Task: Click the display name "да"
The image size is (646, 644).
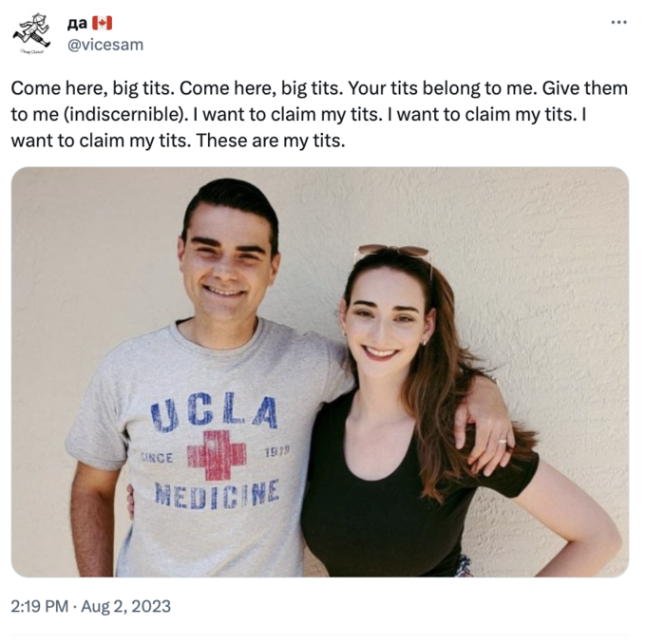Action: (77, 23)
